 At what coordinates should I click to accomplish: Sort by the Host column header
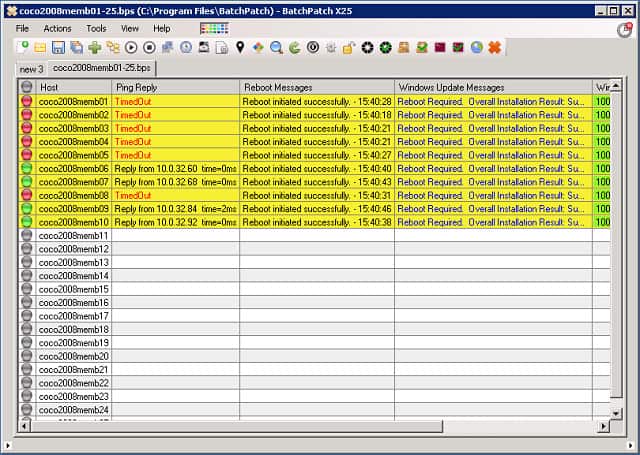pos(73,87)
